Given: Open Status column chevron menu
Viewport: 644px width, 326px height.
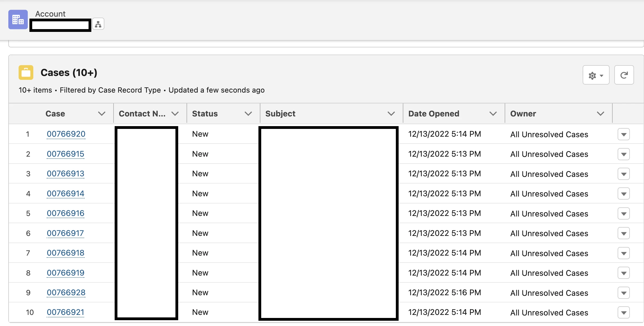Looking at the screenshot, I should coord(248,114).
